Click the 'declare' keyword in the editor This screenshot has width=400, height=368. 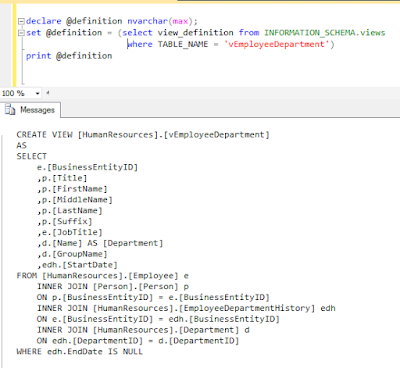point(44,21)
